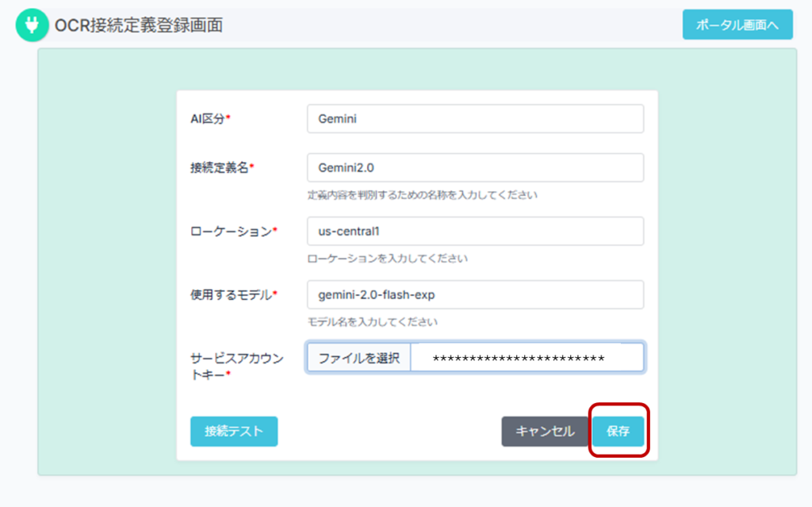The image size is (812, 507).
Task: Focus the 接続定義名 field with Gemini2.0
Action: pyautogui.click(x=476, y=167)
